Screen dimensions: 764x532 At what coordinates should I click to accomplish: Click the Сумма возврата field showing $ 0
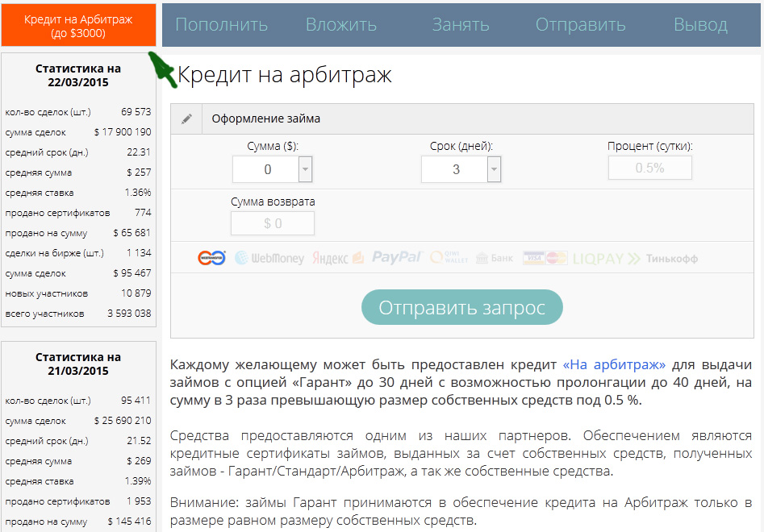(273, 223)
